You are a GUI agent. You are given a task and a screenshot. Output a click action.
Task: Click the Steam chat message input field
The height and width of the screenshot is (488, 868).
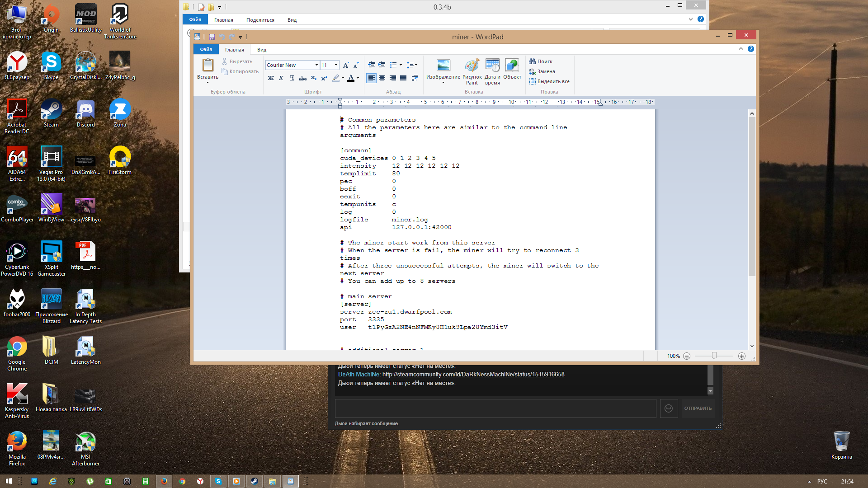(495, 408)
